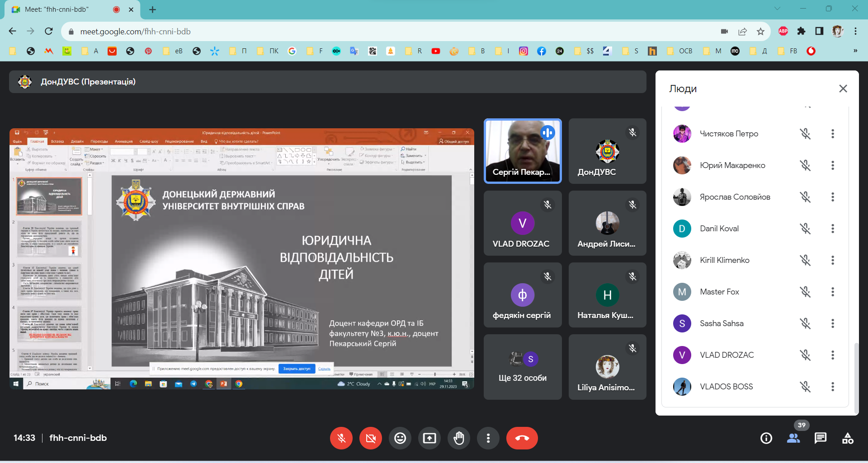Viewport: 868px width, 463px height.
Task: Open more options menu in call controls
Action: [x=488, y=438]
